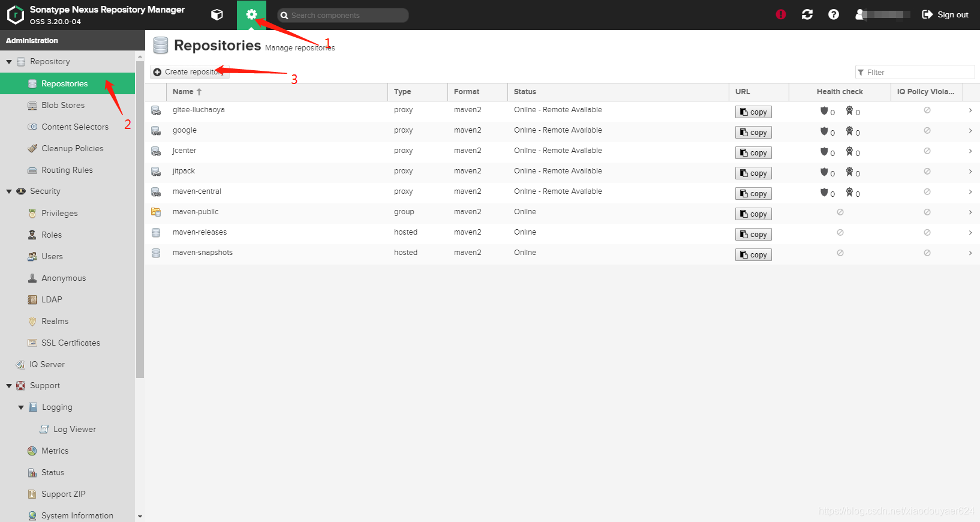Focus the Filter input field

click(x=915, y=72)
